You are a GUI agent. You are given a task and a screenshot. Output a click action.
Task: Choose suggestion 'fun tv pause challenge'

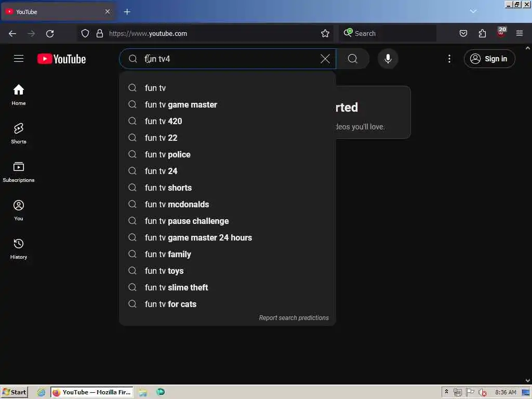coord(228,221)
